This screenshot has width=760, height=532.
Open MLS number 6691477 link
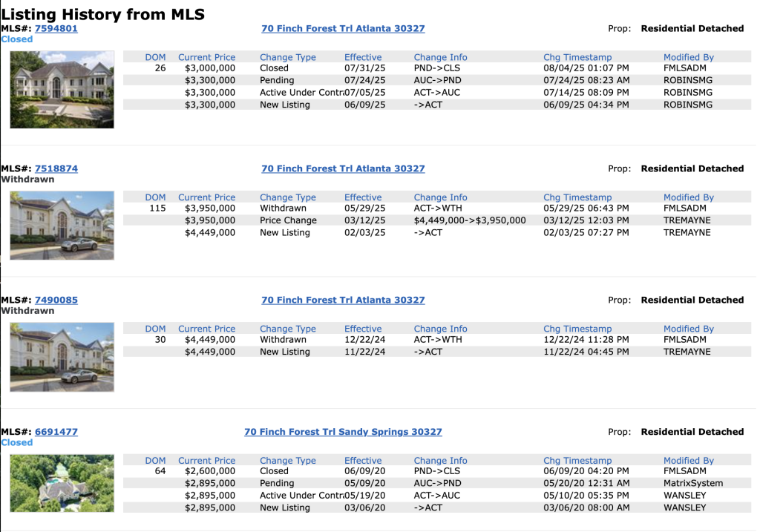[x=56, y=432]
